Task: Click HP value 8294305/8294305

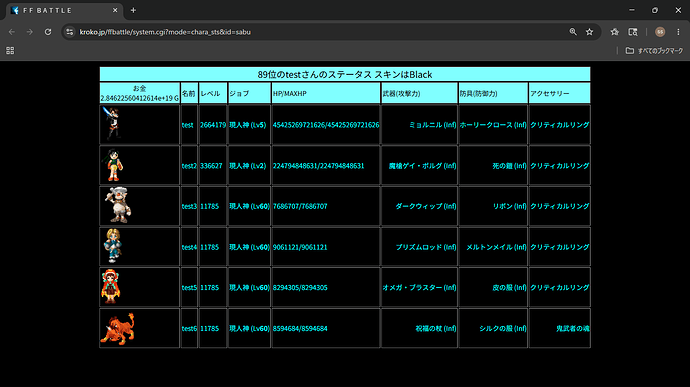Action: 300,287
